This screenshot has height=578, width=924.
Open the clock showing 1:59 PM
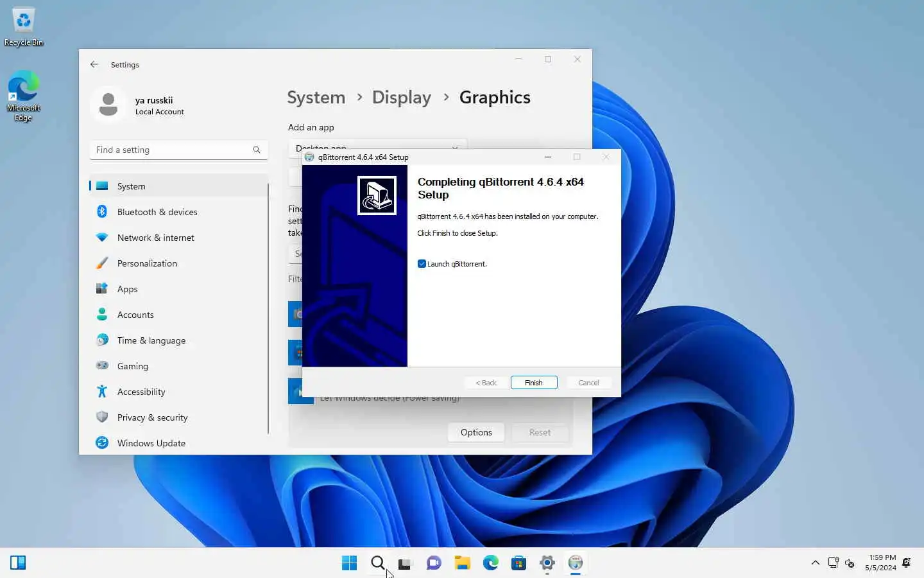(880, 563)
